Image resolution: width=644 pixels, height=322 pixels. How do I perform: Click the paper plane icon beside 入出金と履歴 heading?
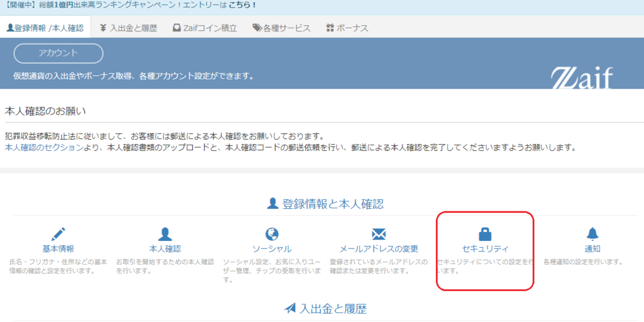(x=290, y=308)
